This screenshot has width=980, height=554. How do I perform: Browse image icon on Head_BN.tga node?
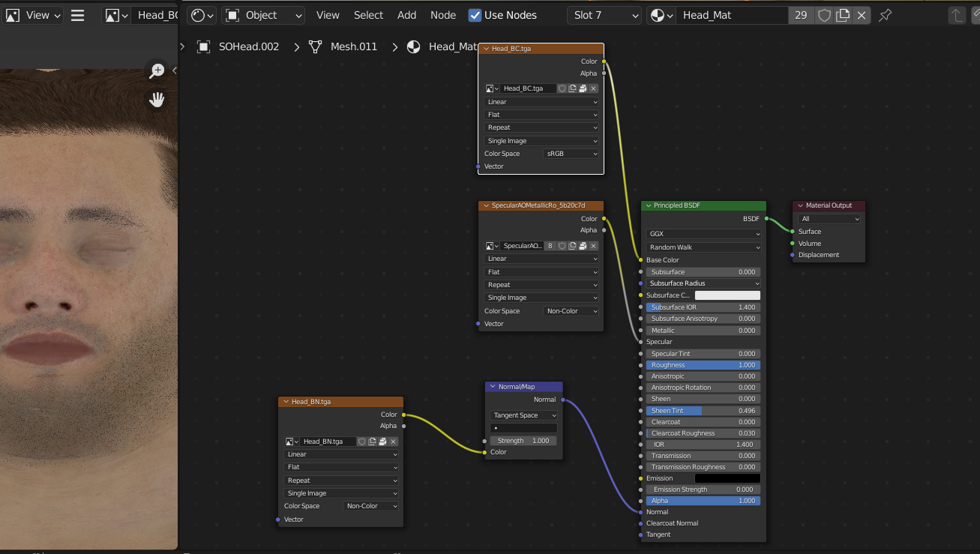click(x=292, y=442)
